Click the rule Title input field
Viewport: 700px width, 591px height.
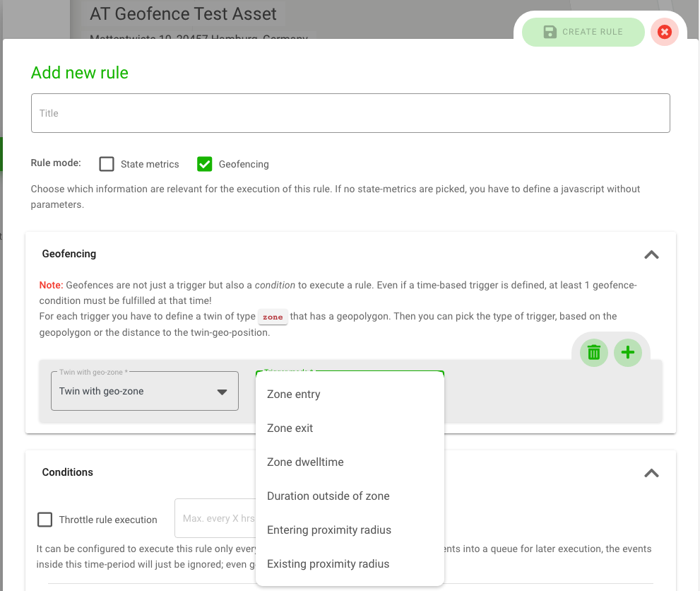pyautogui.click(x=350, y=113)
